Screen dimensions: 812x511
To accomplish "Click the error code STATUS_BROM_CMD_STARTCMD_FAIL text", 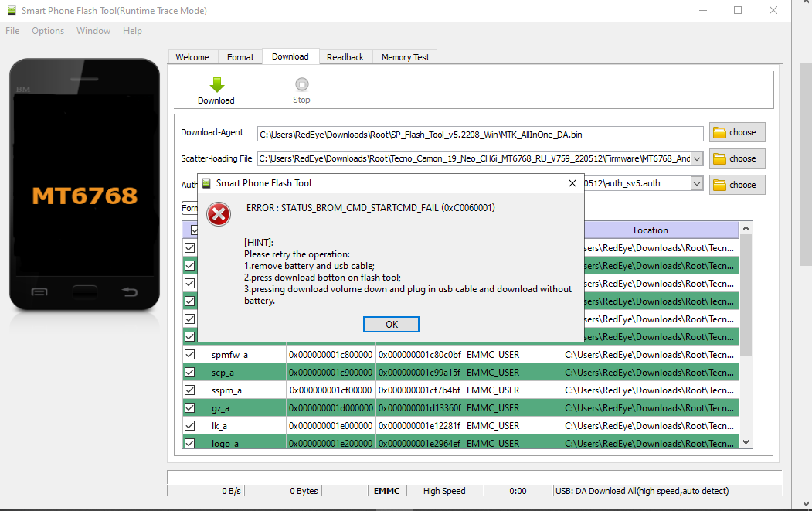I will [x=370, y=208].
